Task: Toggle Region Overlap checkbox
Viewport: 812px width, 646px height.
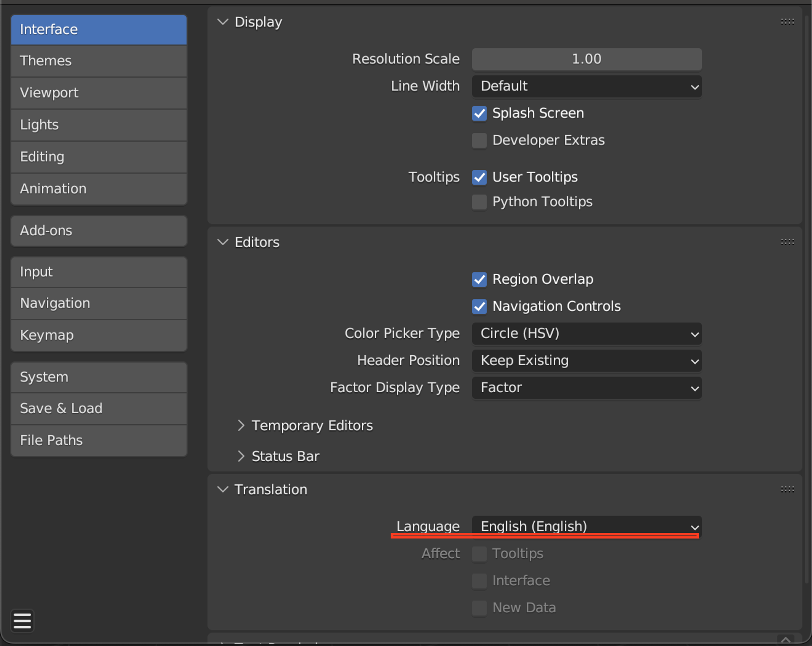Action: [x=479, y=279]
